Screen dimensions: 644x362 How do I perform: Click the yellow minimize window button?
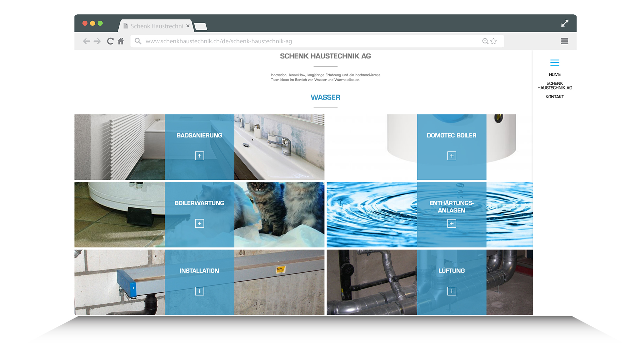(x=93, y=23)
